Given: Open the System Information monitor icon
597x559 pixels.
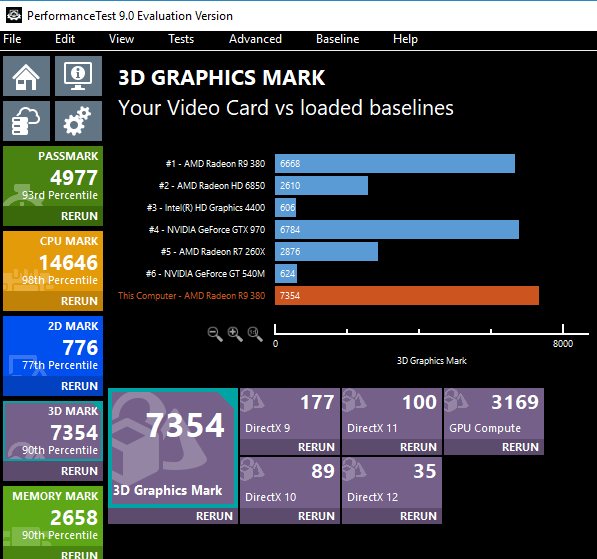Looking at the screenshot, I should click(78, 76).
